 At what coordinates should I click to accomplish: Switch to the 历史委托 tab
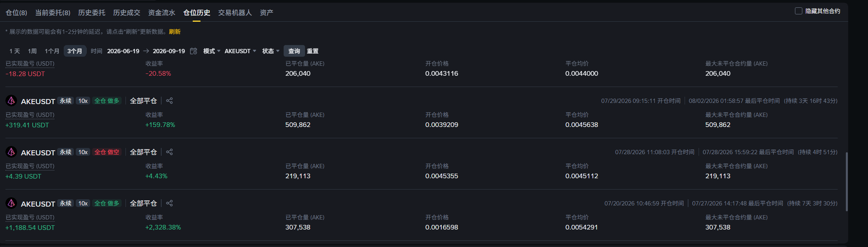coord(92,12)
